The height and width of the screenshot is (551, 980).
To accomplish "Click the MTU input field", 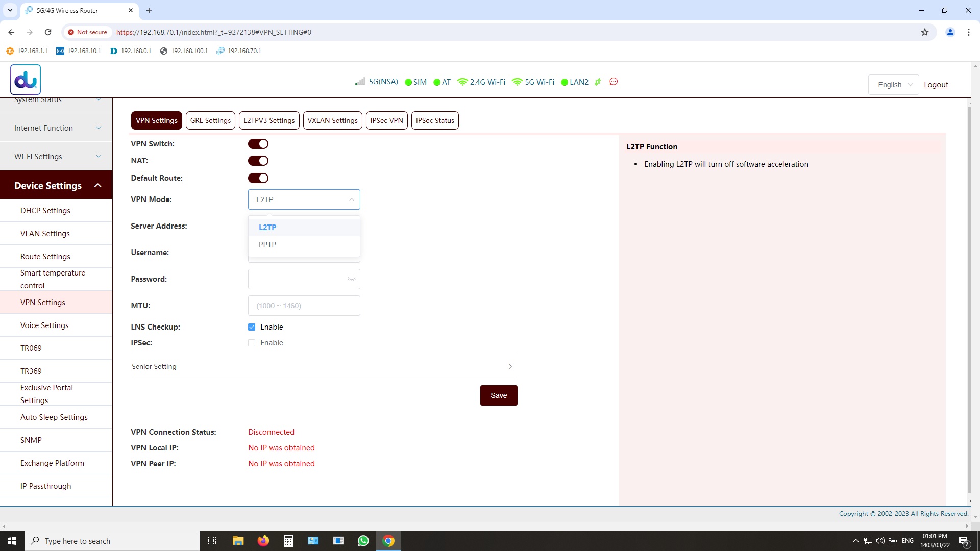I will coord(304,306).
